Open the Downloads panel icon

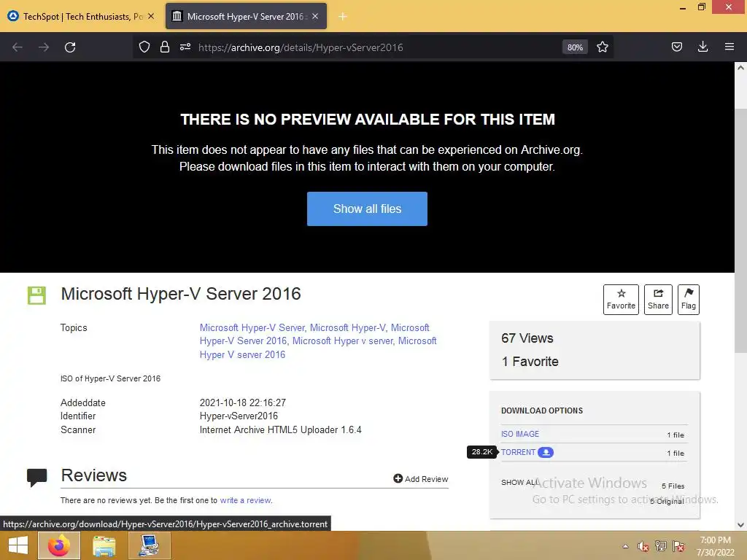point(703,47)
